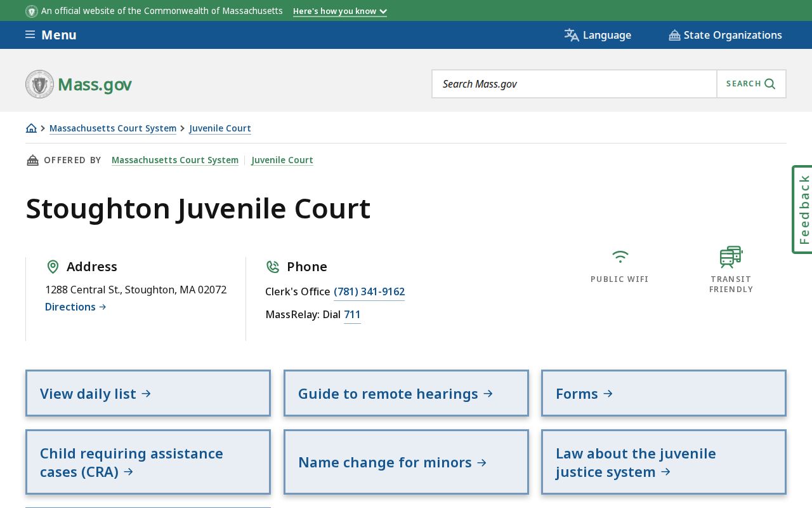Click the Phone handset icon
Image resolution: width=812 pixels, height=508 pixels.
[273, 267]
